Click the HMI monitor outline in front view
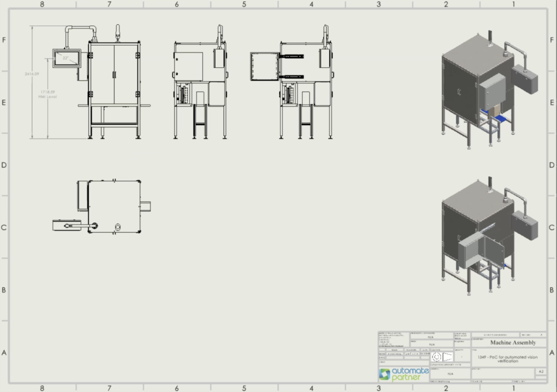This screenshot has width=557, height=392. tap(67, 58)
